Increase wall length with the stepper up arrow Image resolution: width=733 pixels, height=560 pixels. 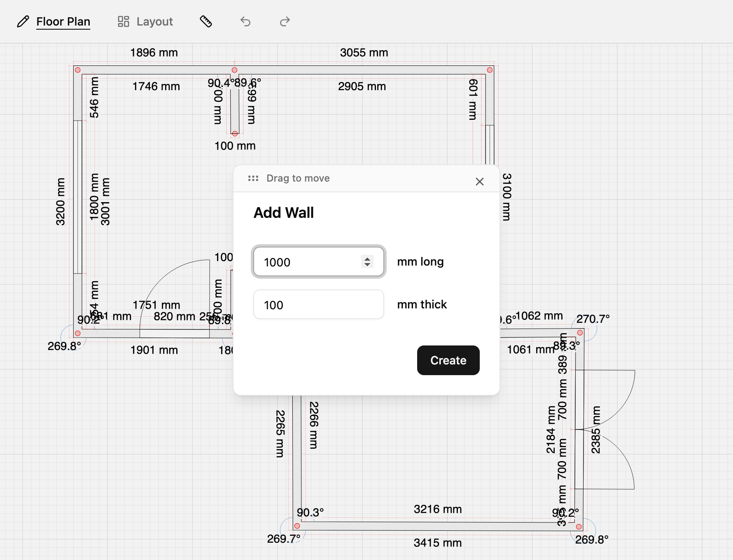coord(367,259)
